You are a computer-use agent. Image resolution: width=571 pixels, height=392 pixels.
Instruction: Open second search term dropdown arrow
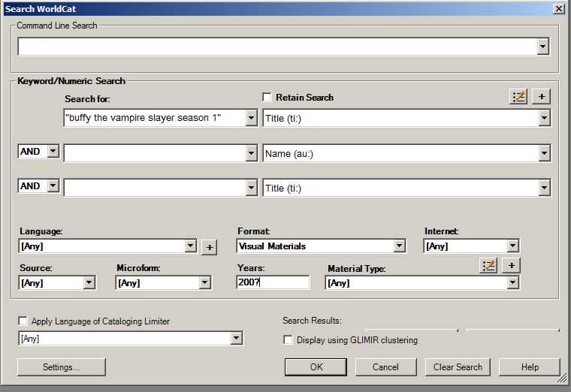(251, 153)
